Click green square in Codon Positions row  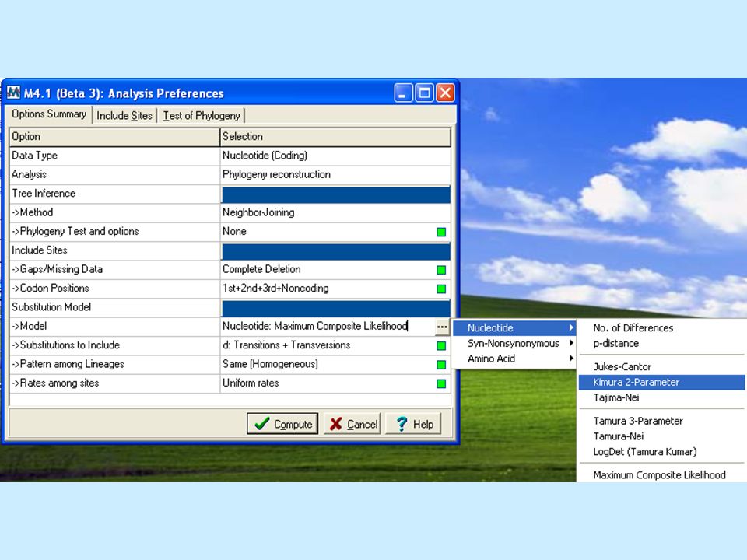tap(441, 289)
